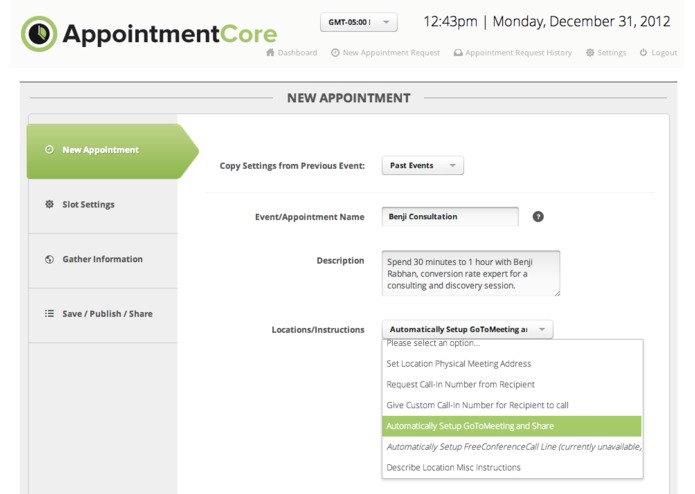Pick the FreeConferenceCall Line option
The height and width of the screenshot is (494, 695).
tap(512, 447)
